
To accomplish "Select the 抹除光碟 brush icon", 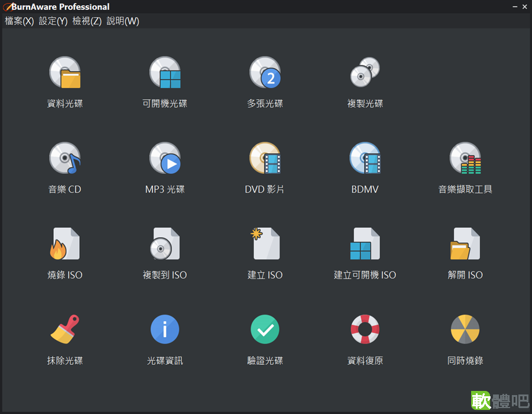I will [x=65, y=329].
